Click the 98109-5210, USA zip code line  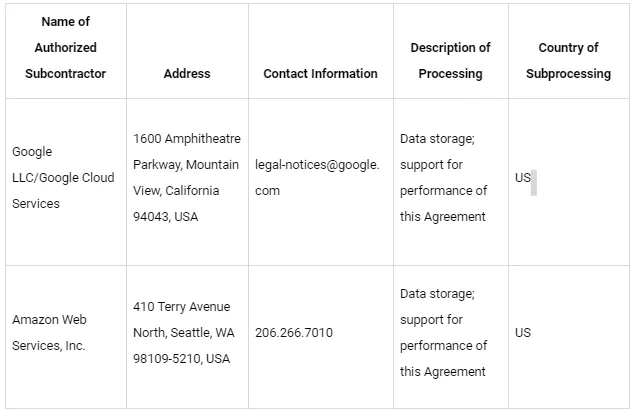(x=182, y=359)
